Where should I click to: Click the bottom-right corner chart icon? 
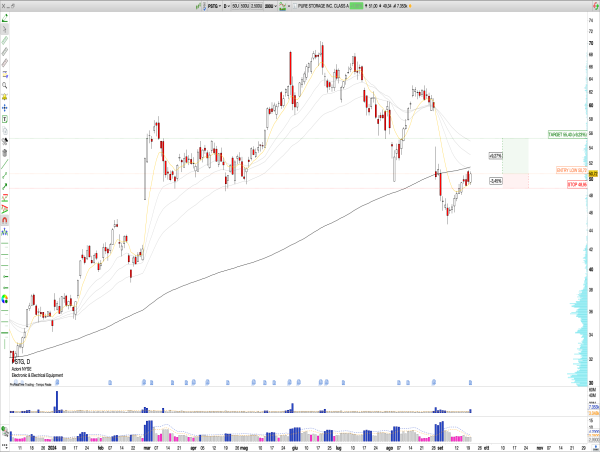594,448
